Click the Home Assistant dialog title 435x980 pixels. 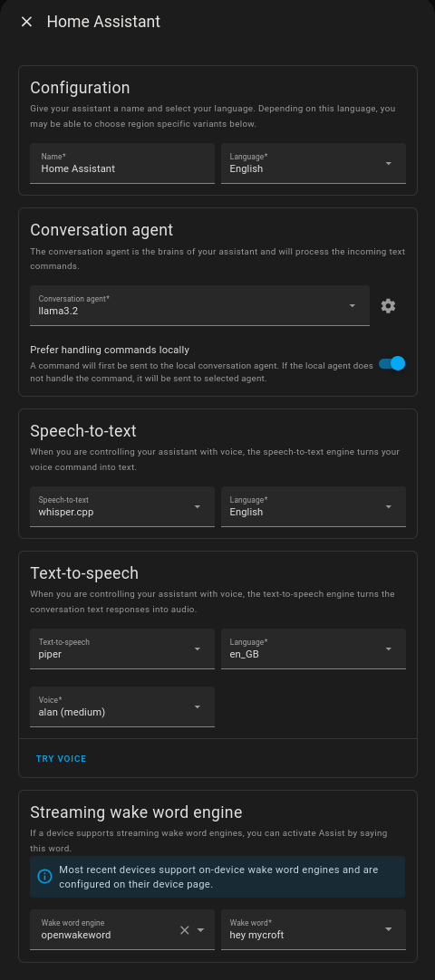click(x=103, y=22)
